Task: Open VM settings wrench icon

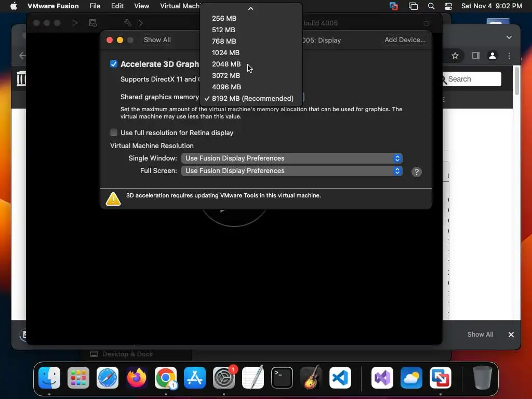Action: [128, 23]
